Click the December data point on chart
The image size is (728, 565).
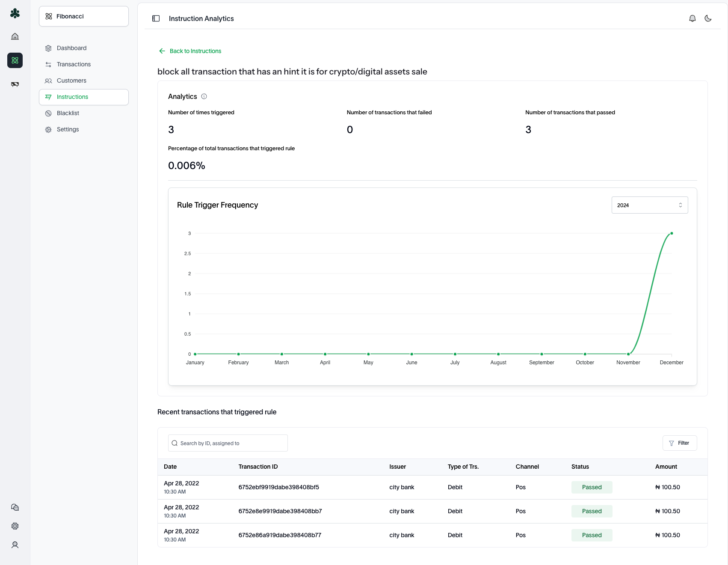click(x=672, y=233)
